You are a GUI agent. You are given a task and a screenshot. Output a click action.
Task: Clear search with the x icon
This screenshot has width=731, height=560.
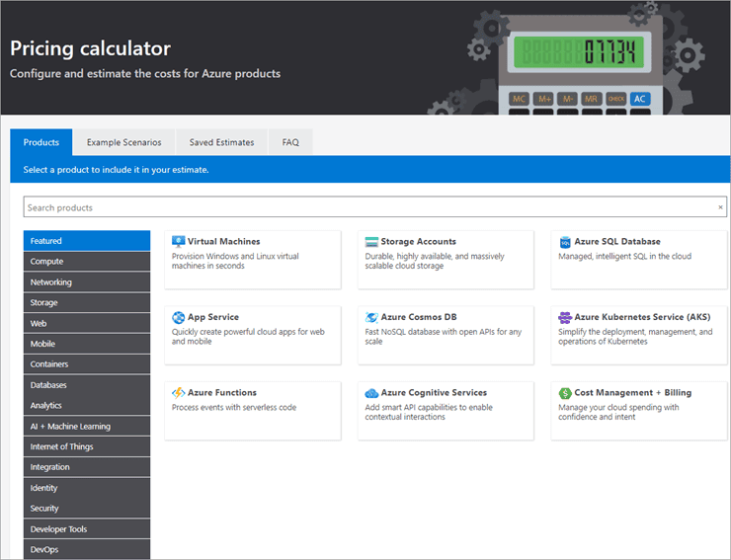(x=720, y=207)
